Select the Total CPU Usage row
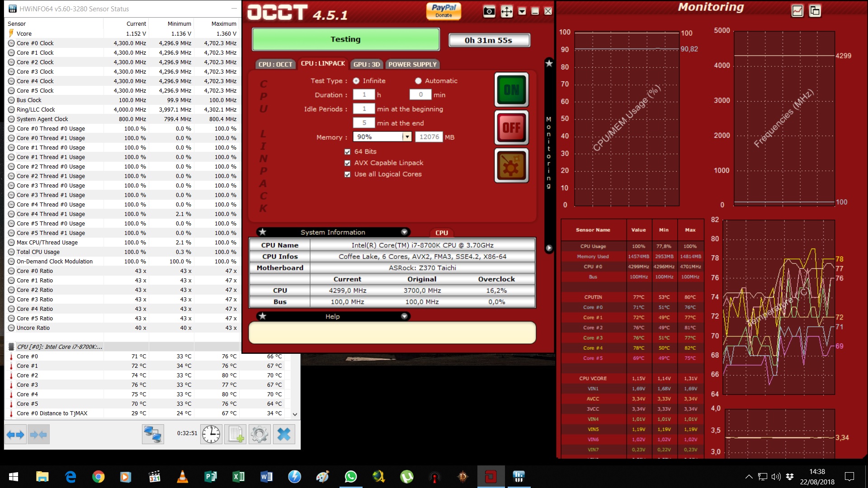This screenshot has width=868, height=488. (x=122, y=252)
